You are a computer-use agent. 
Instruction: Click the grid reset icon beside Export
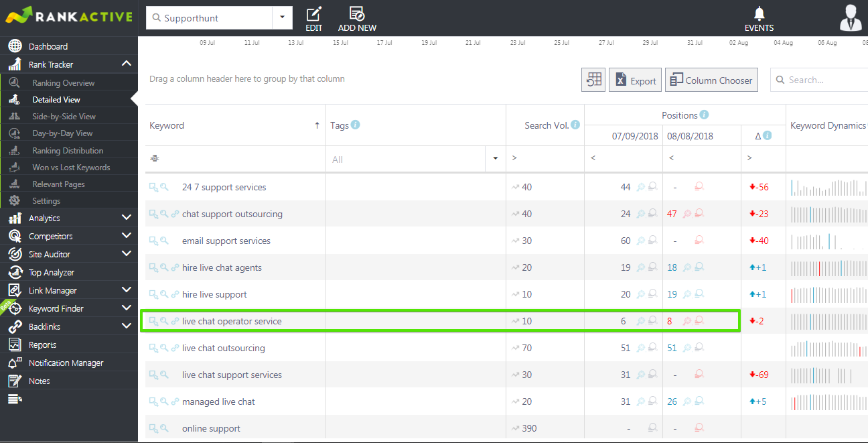[x=593, y=80]
